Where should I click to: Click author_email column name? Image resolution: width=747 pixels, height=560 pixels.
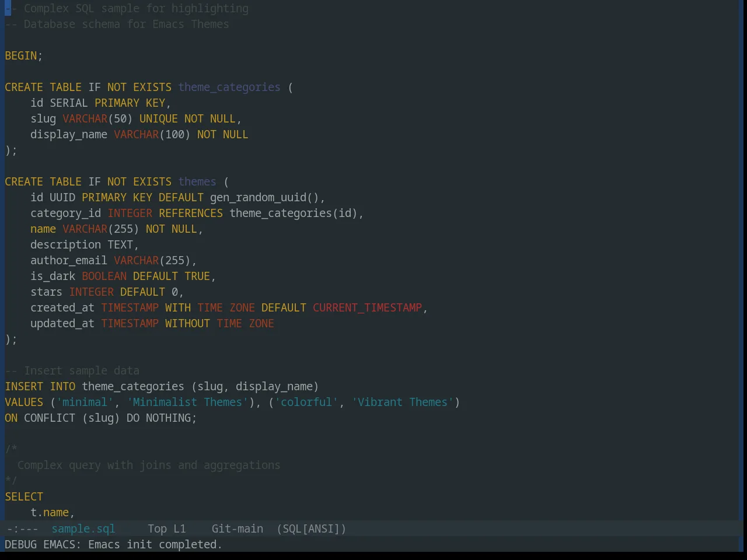(x=69, y=261)
